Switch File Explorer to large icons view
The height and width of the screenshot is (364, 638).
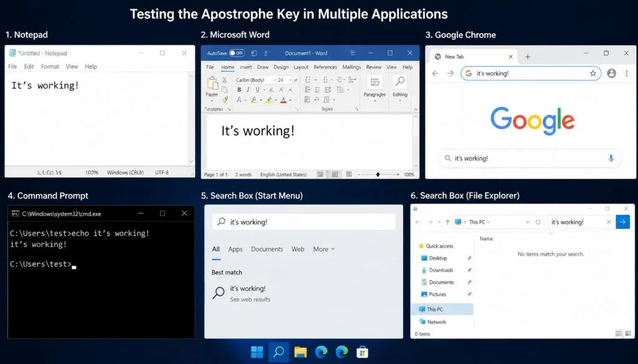click(628, 334)
